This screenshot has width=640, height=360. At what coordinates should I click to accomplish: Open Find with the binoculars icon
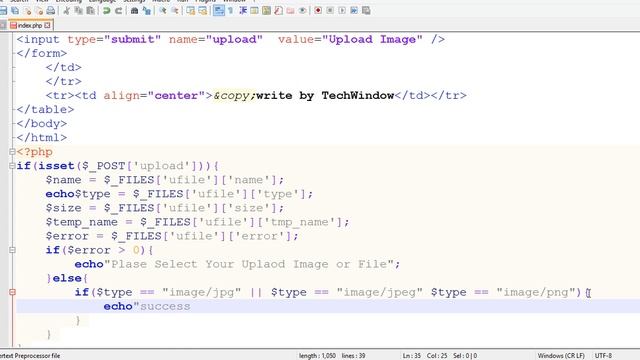click(134, 11)
